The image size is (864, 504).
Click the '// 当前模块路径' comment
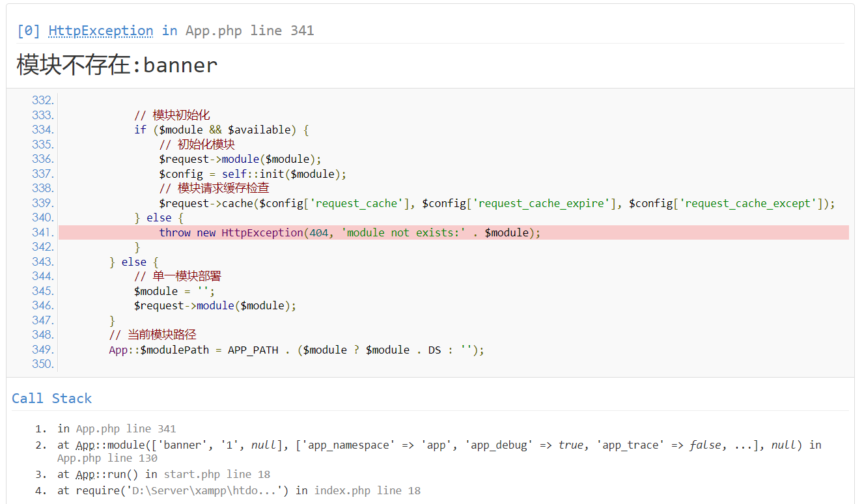pyautogui.click(x=153, y=335)
